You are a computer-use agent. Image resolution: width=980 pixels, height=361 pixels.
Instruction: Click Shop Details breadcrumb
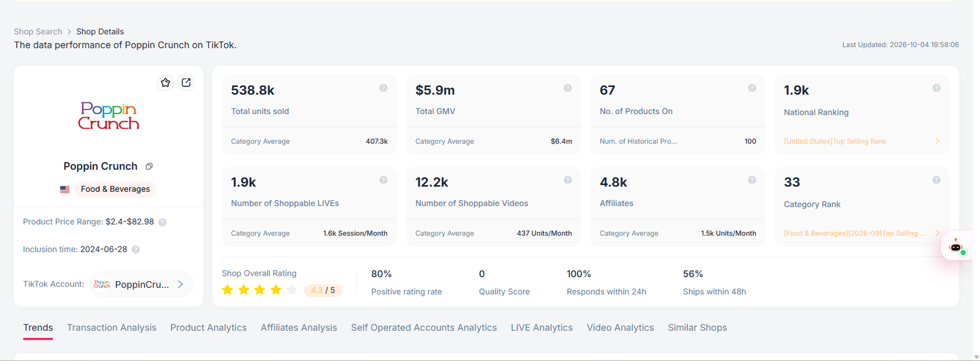pyautogui.click(x=100, y=32)
